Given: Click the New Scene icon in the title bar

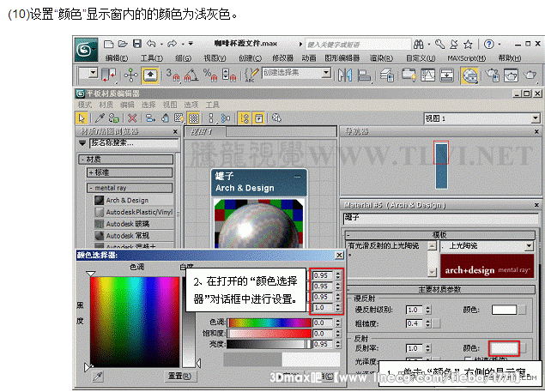Looking at the screenshot, I should click(x=109, y=44).
